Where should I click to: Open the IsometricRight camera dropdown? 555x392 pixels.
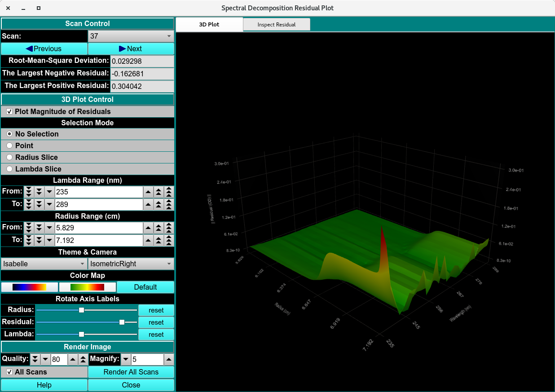pos(131,264)
